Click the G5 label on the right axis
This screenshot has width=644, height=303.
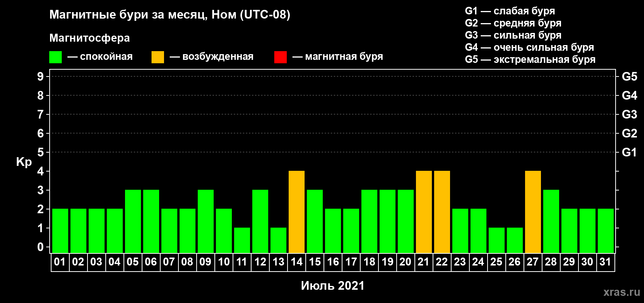pyautogui.click(x=630, y=77)
